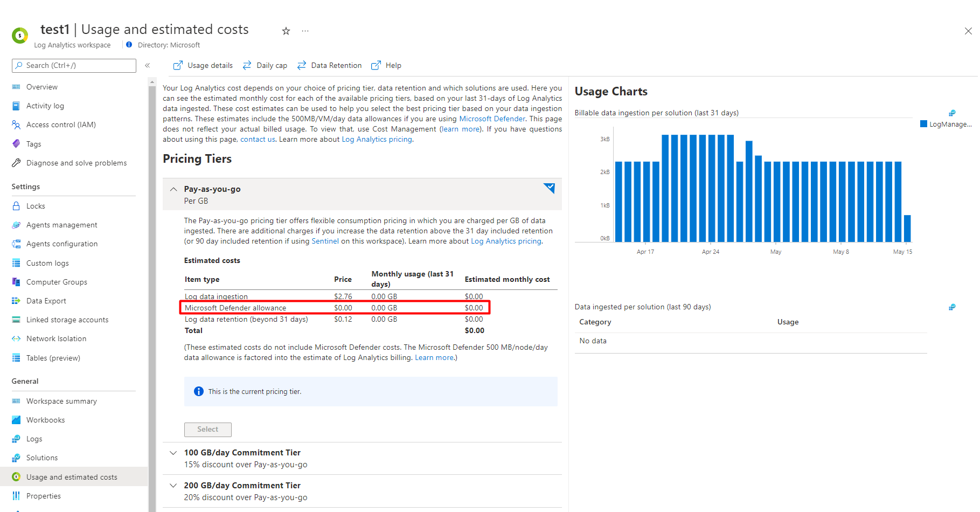Expand the 200 GB/day Commitment Tier

173,486
